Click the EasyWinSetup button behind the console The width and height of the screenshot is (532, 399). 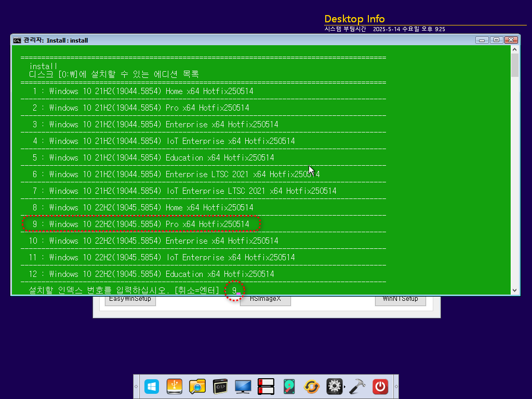(130, 300)
